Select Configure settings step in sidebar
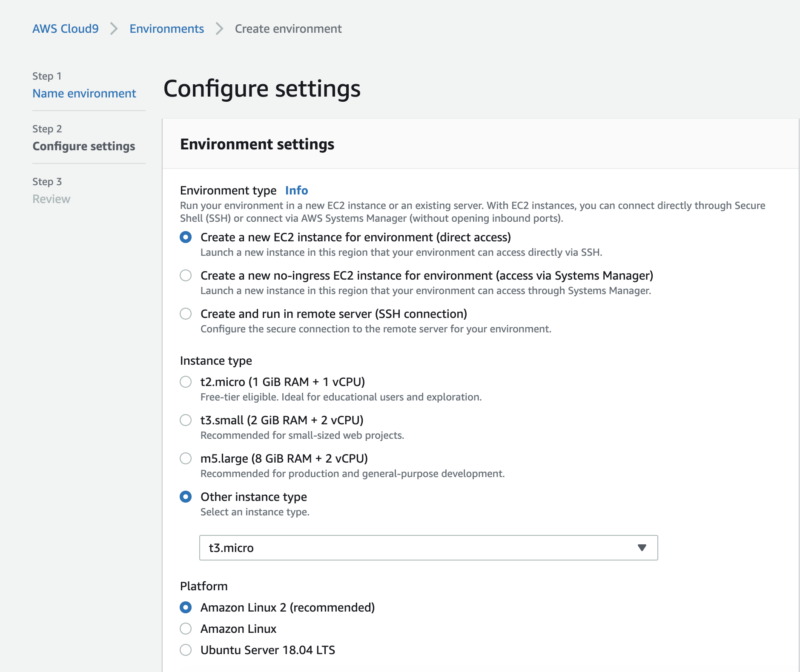The image size is (800, 672). tap(84, 146)
